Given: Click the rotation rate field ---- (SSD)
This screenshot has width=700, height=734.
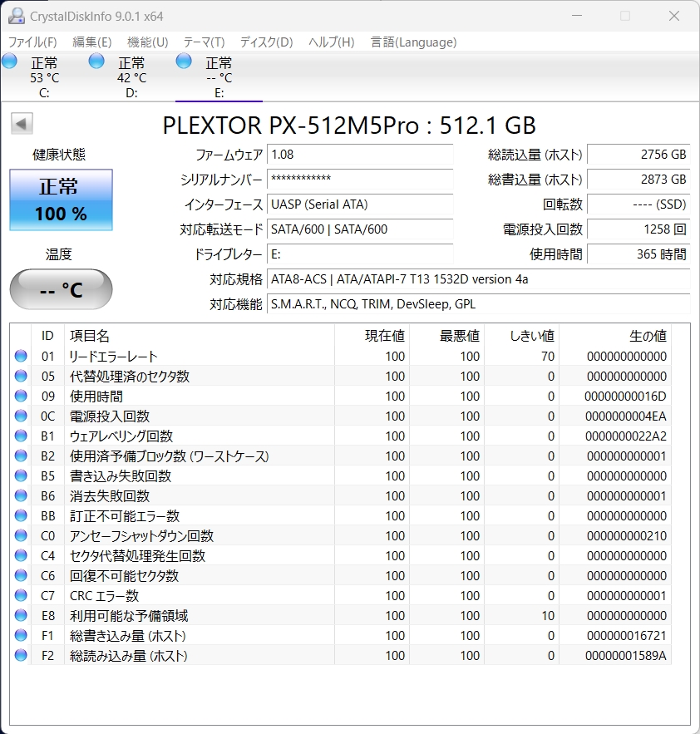Looking at the screenshot, I should (638, 204).
